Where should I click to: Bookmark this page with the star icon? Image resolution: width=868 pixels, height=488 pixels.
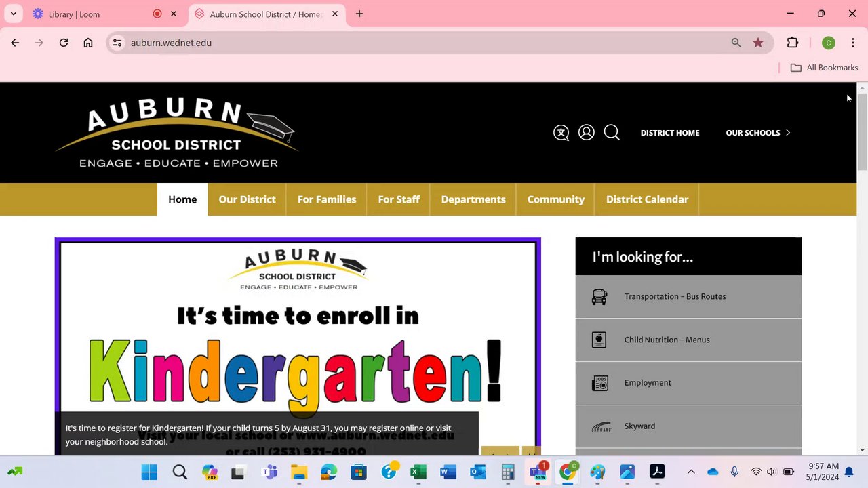(758, 43)
